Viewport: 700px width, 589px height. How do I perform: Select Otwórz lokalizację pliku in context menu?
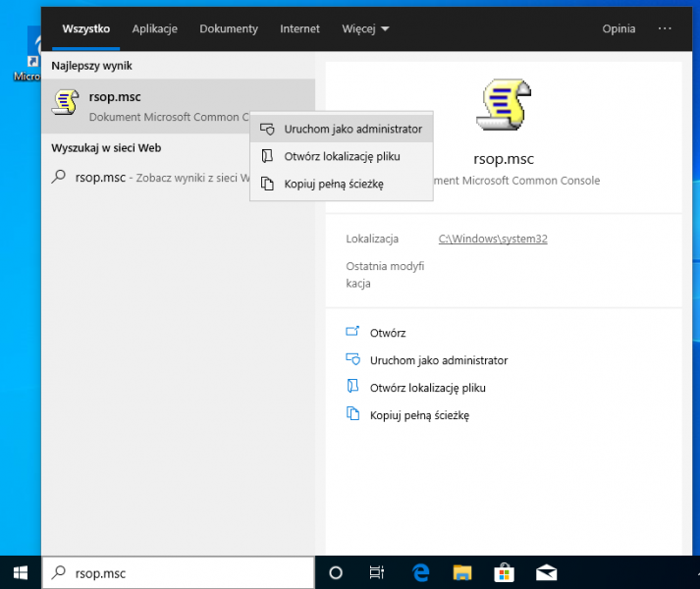[342, 156]
